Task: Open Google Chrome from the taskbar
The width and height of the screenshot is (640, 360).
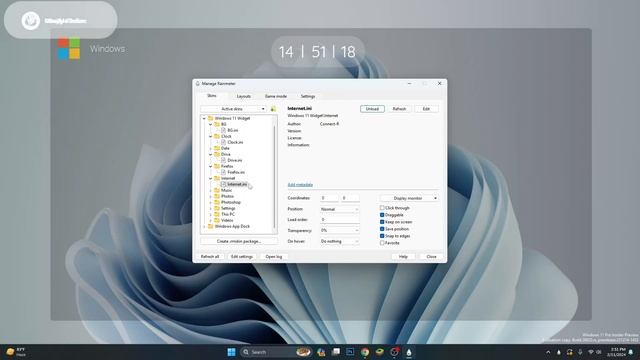Action: point(365,352)
